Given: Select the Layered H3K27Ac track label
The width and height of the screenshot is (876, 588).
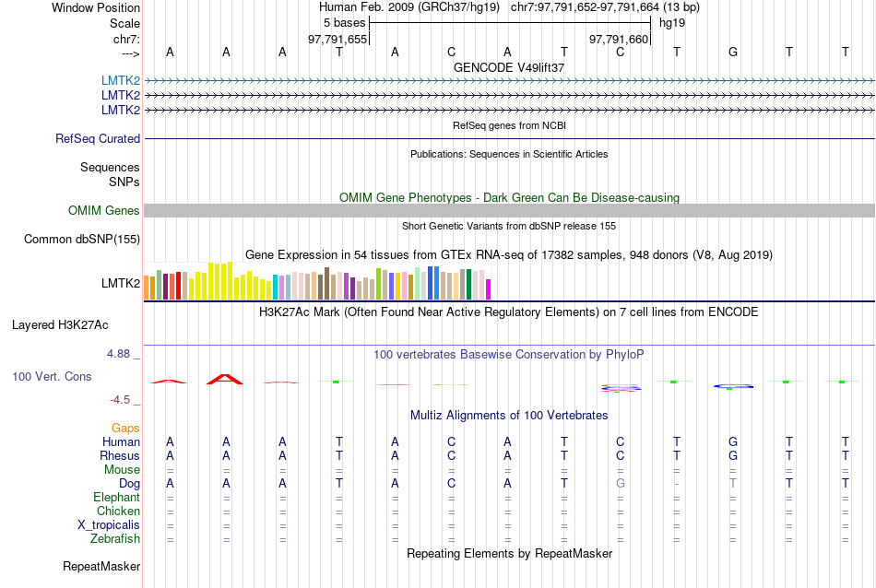Looking at the screenshot, I should click(60, 325).
